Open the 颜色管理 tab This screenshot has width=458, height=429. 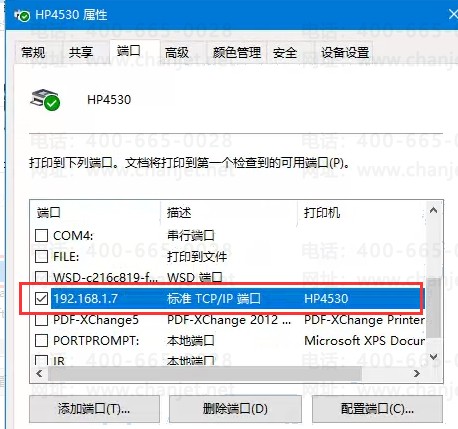click(237, 52)
